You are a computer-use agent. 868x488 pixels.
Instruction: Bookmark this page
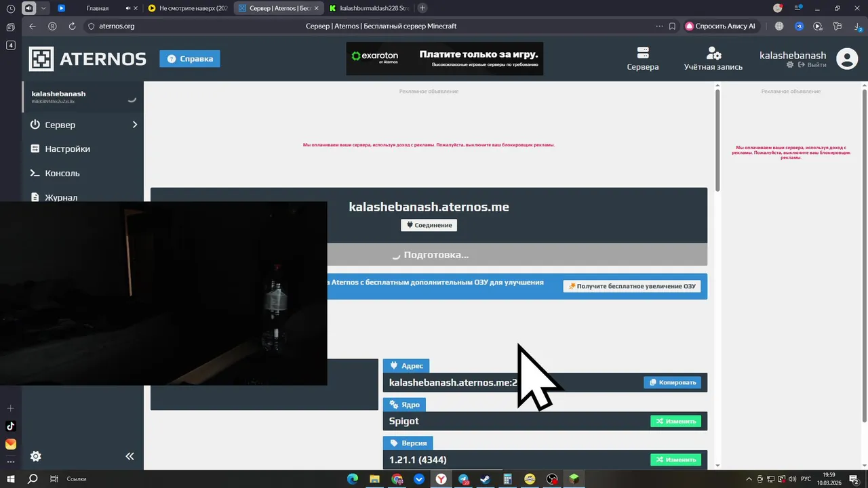tap(672, 26)
